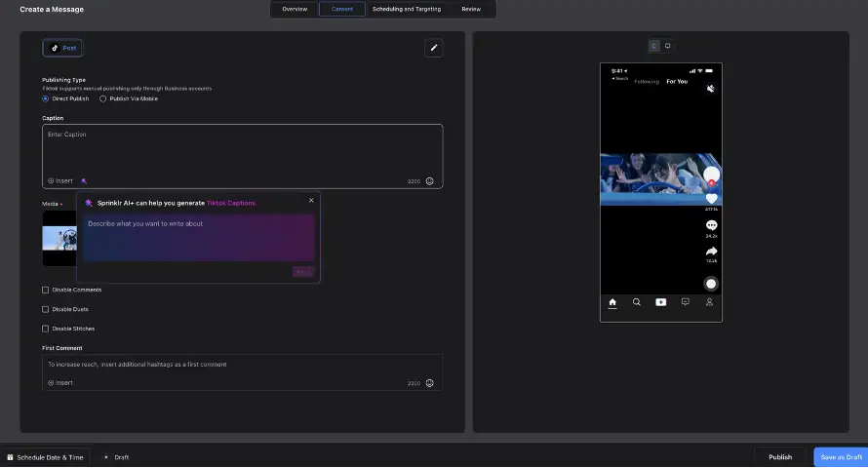Viewport: 868px width, 468px height.
Task: Click profile avatar in TikTok preview
Action: [711, 175]
